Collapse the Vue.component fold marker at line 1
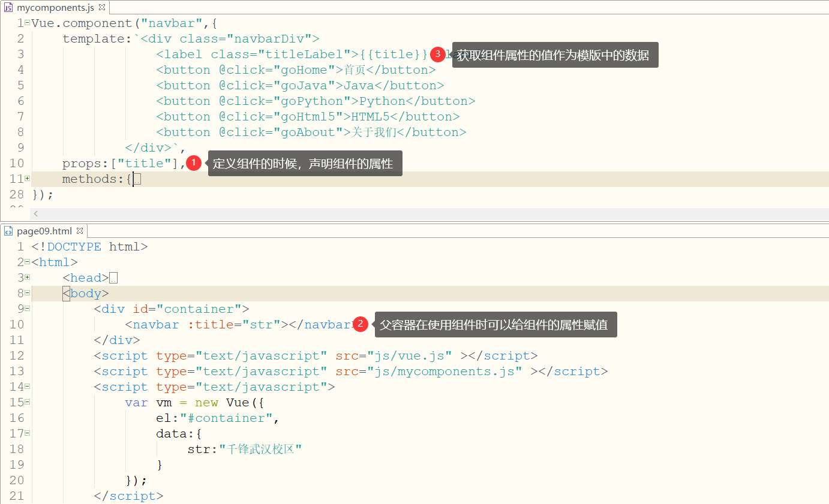The image size is (829, 504). click(28, 23)
